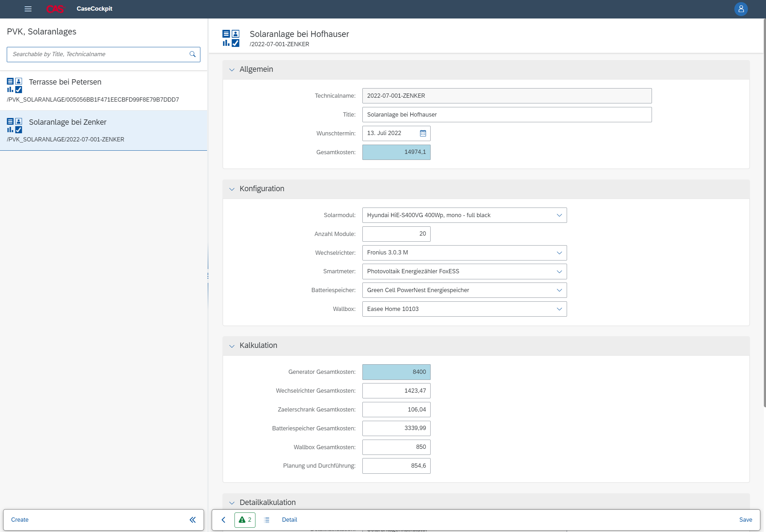Click the Technicalname field

[507, 96]
